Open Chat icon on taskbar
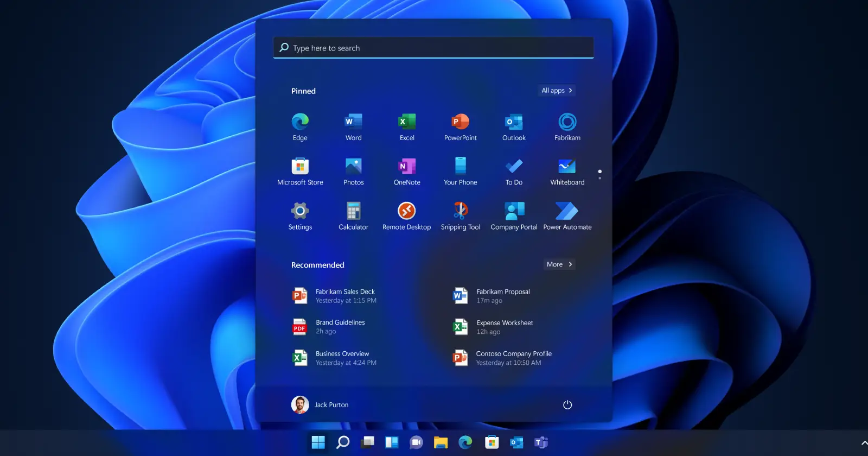 click(x=416, y=442)
